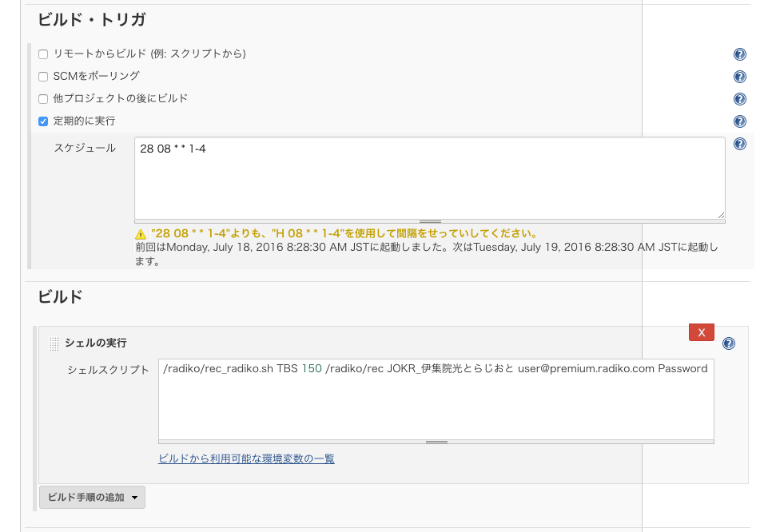Enable リモートからビルド checkbox
This screenshot has width=776, height=532.
tap(43, 54)
